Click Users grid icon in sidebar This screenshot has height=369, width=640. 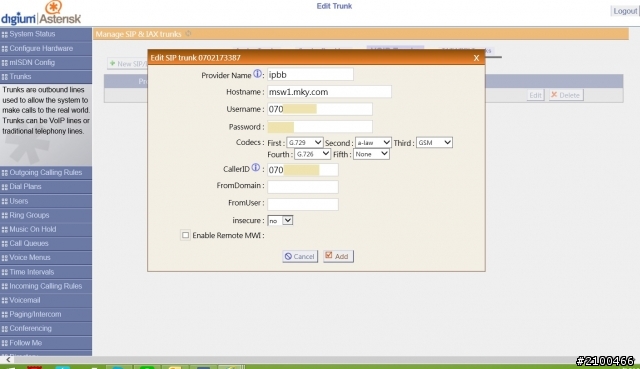pos(4,201)
